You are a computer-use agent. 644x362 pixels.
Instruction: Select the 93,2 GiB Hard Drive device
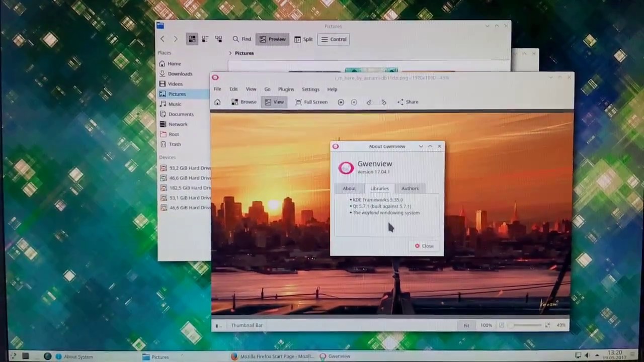[x=185, y=168]
